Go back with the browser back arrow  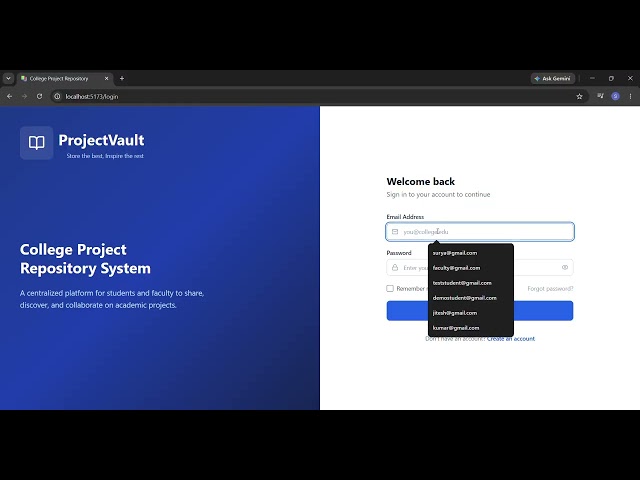tap(9, 96)
